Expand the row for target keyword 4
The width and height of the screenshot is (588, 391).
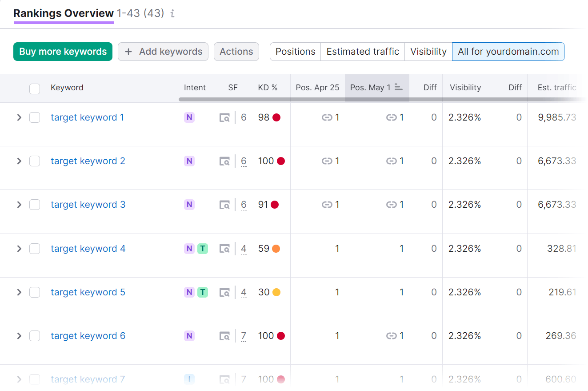pos(19,249)
